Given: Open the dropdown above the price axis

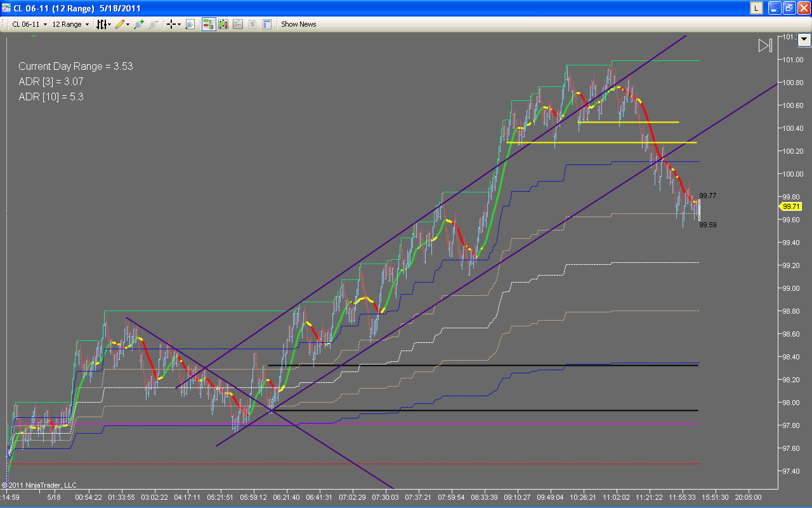Looking at the screenshot, I should point(804,39).
